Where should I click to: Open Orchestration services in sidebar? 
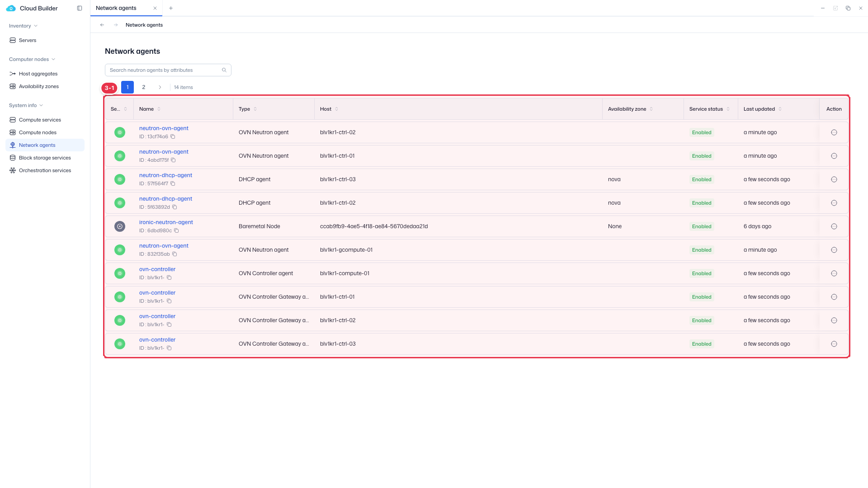(x=45, y=170)
